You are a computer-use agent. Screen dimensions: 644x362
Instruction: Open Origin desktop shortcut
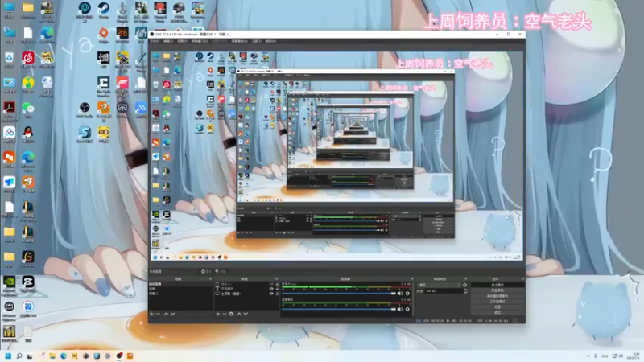point(104,35)
